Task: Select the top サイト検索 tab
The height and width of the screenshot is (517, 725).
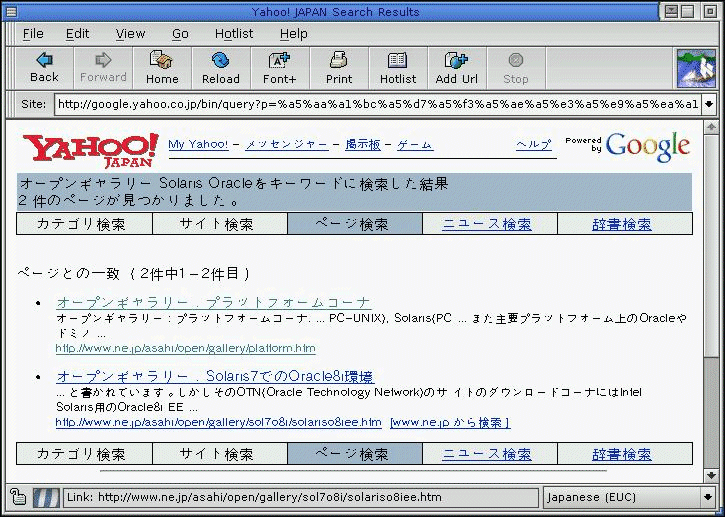Action: (x=220, y=224)
